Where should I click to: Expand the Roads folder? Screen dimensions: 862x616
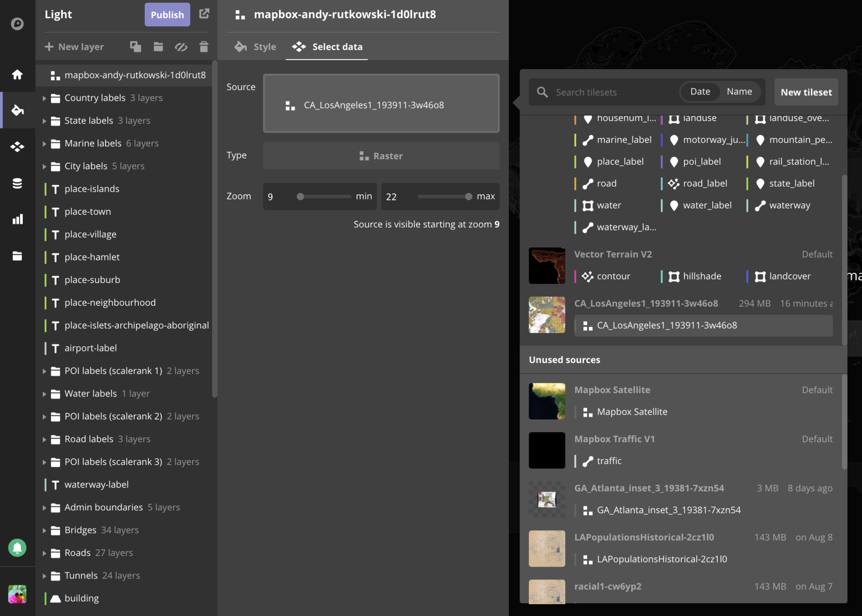44,553
